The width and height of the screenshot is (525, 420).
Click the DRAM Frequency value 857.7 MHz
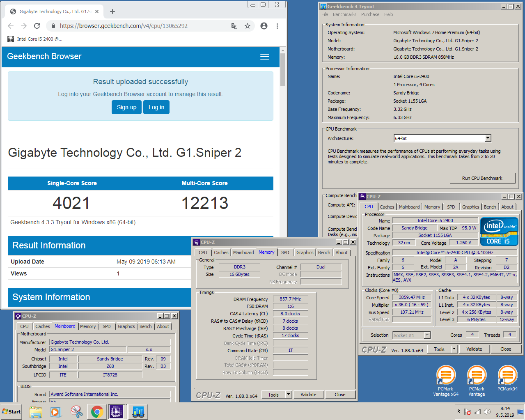pyautogui.click(x=290, y=299)
